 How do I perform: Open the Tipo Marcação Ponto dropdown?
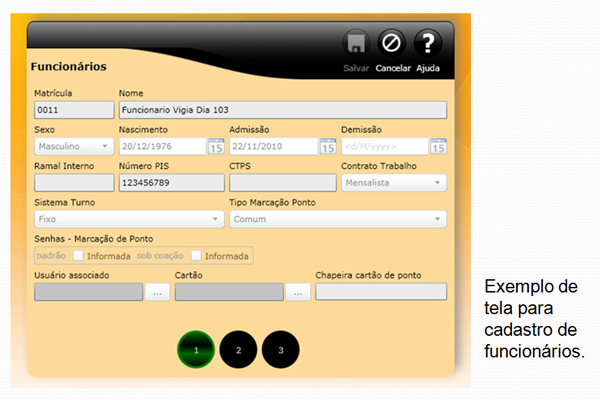coord(338,219)
